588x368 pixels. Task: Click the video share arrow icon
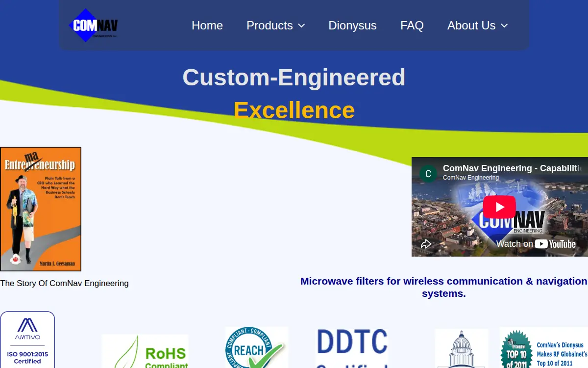426,244
